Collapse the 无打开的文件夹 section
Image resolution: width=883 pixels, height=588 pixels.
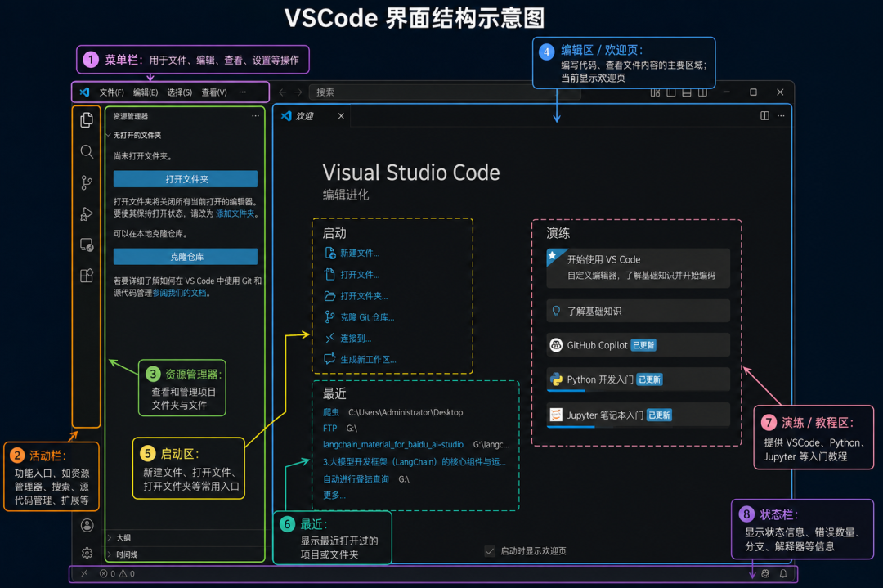coord(137,135)
